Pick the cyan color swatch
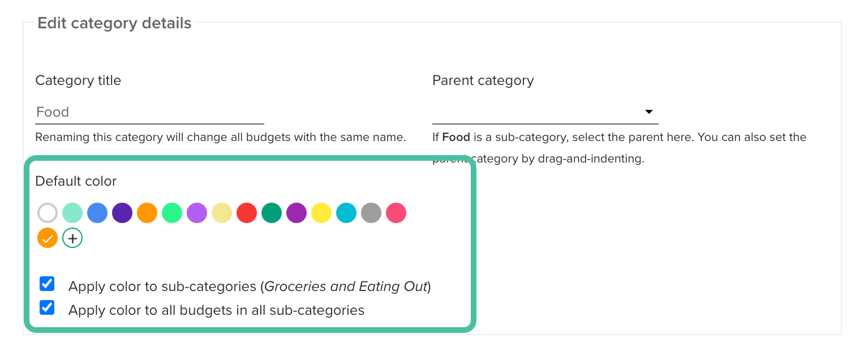Viewport: 868px width, 351px height. [x=346, y=213]
